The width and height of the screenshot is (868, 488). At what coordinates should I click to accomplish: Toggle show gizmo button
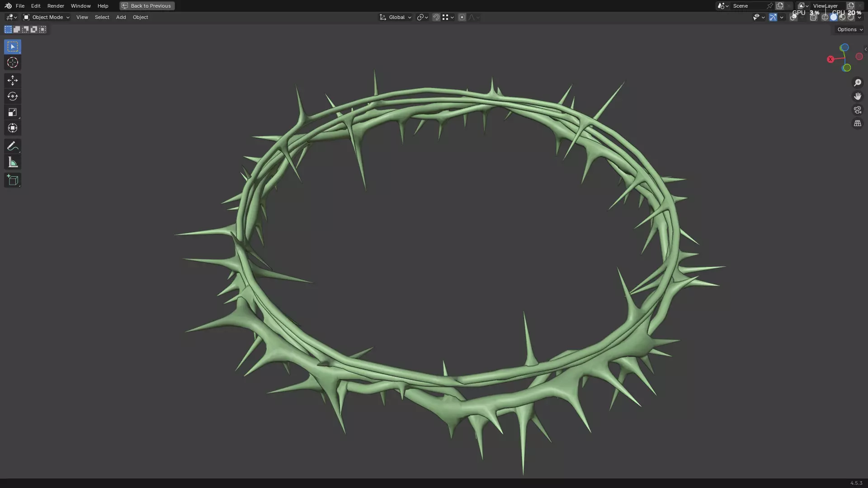point(773,17)
